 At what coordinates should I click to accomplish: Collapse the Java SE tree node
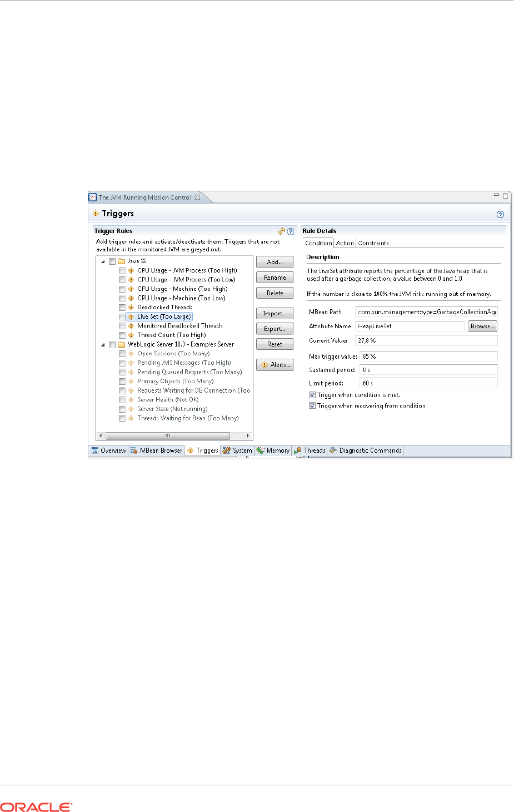tap(103, 261)
